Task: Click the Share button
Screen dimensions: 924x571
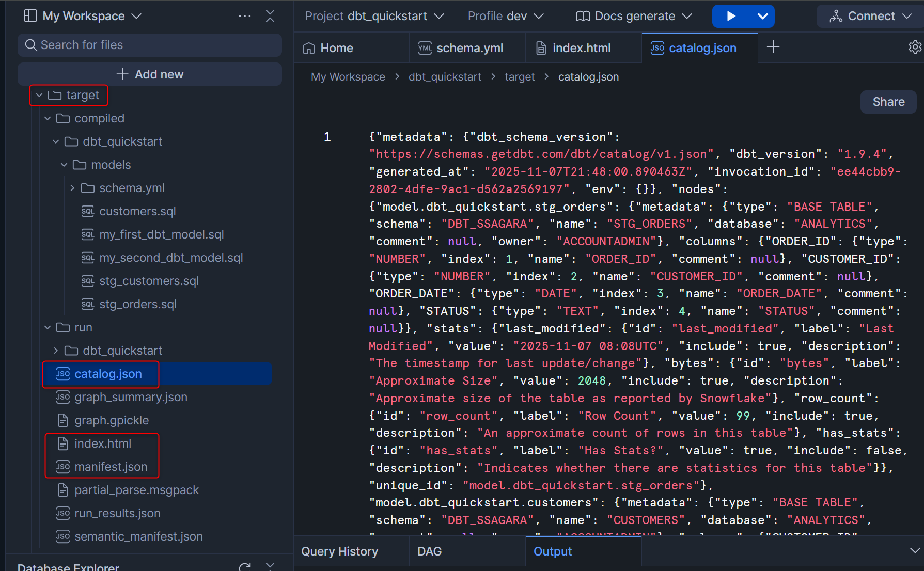Action: pos(888,102)
